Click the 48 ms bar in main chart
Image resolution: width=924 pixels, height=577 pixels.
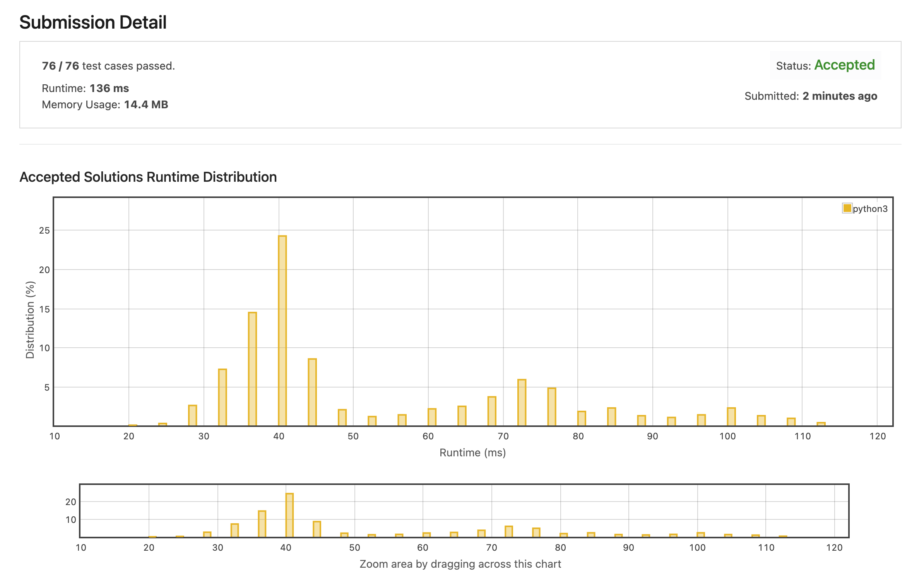point(342,418)
